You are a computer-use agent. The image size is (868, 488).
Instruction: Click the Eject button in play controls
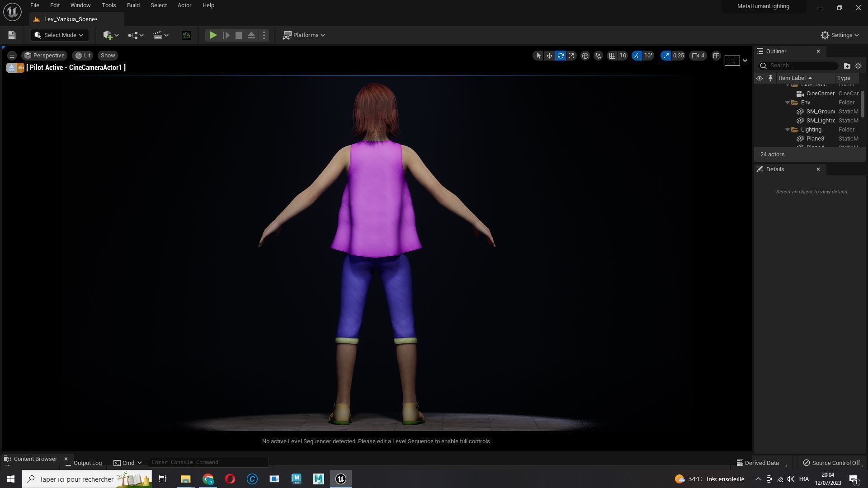[251, 35]
